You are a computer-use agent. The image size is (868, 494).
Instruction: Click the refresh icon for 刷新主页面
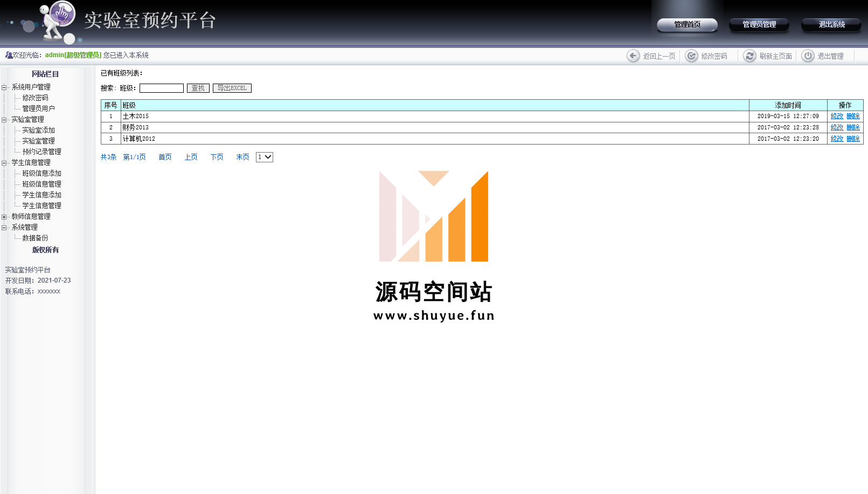749,56
